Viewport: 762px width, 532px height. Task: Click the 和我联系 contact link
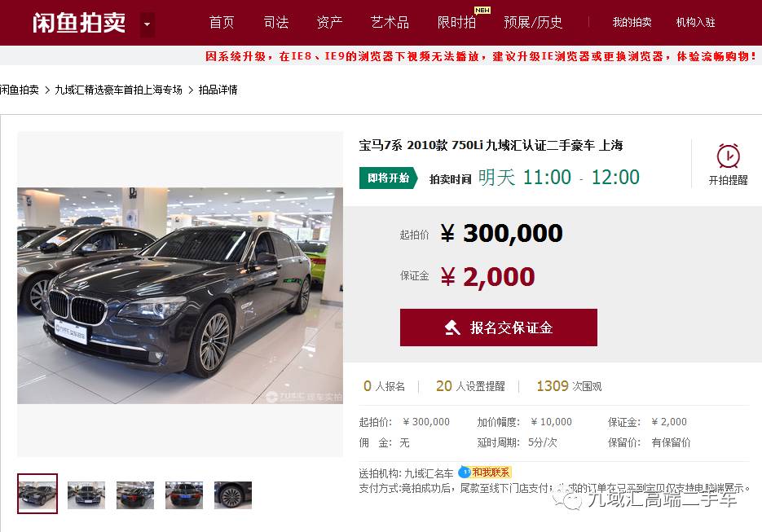tap(491, 472)
